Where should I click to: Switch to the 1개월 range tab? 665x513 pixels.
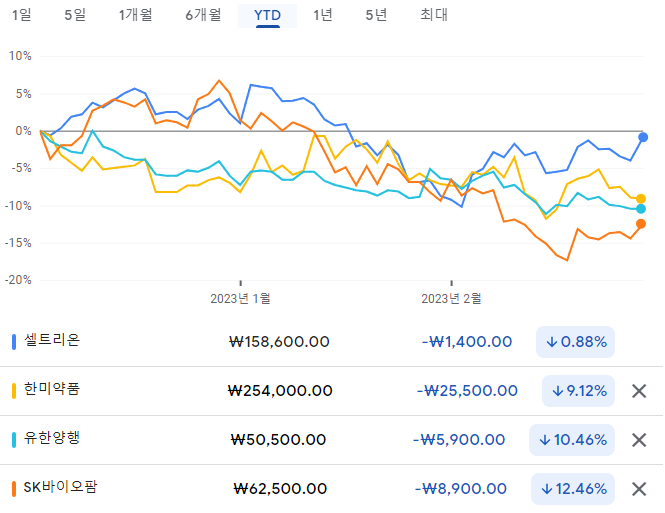[135, 15]
